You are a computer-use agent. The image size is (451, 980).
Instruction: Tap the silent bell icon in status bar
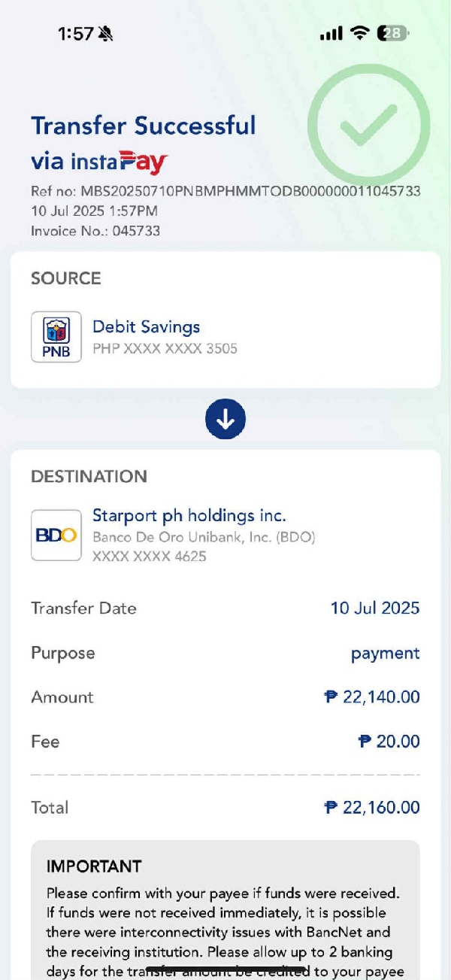pyautogui.click(x=105, y=34)
